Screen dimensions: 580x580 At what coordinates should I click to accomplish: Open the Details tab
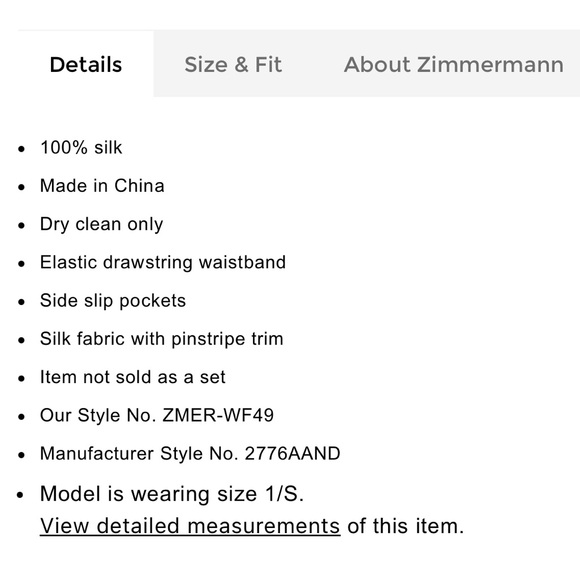pos(86,64)
